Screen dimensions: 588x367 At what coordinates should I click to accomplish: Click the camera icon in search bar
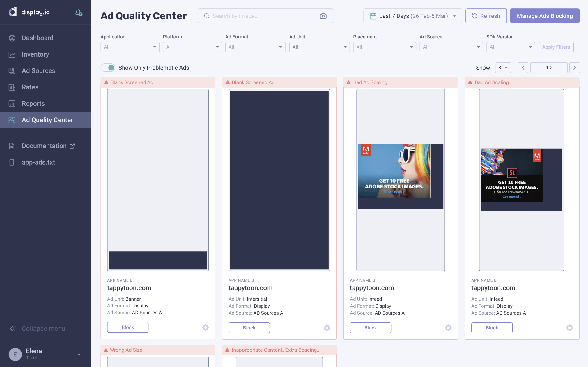point(323,16)
